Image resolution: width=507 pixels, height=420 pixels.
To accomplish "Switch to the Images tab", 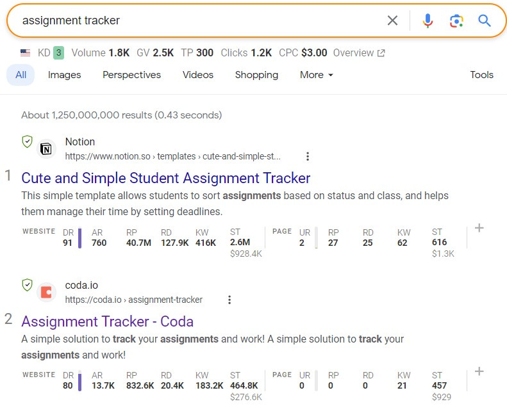I will click(64, 75).
